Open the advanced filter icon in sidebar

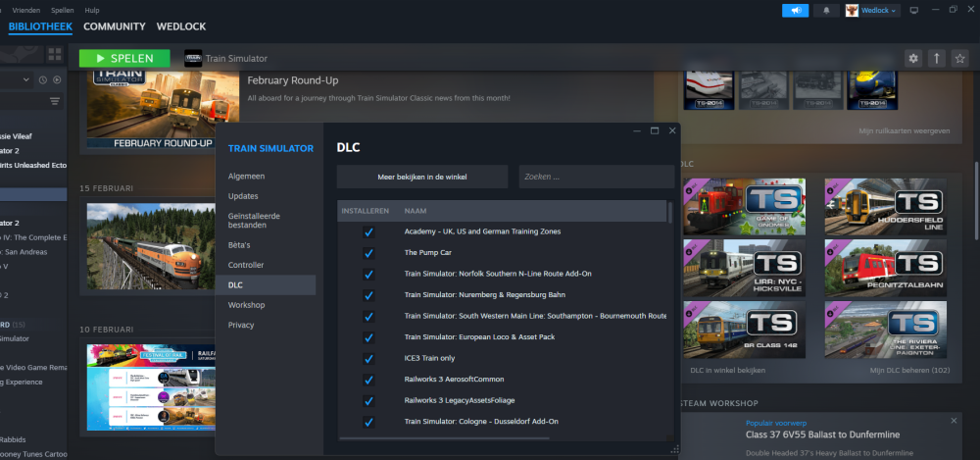point(55,101)
